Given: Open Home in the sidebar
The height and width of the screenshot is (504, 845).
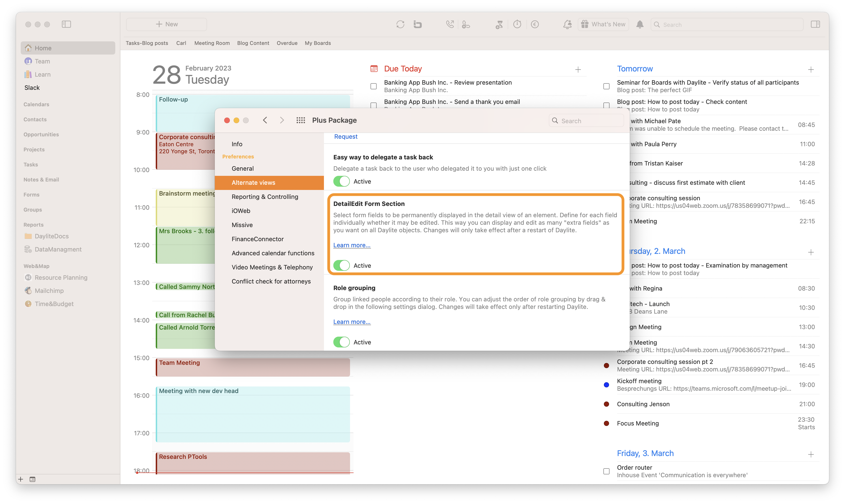Looking at the screenshot, I should pyautogui.click(x=68, y=48).
